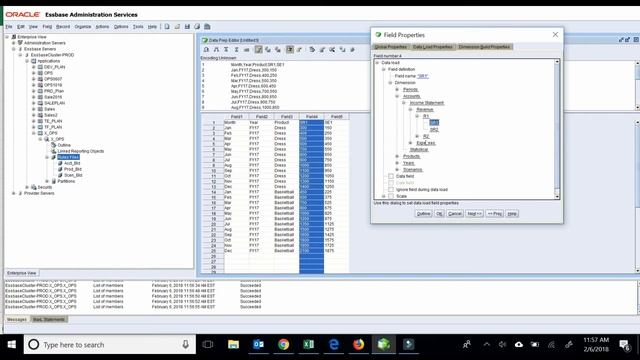640x360 pixels.
Task: Expand the Years dimension node
Action: pyautogui.click(x=397, y=163)
